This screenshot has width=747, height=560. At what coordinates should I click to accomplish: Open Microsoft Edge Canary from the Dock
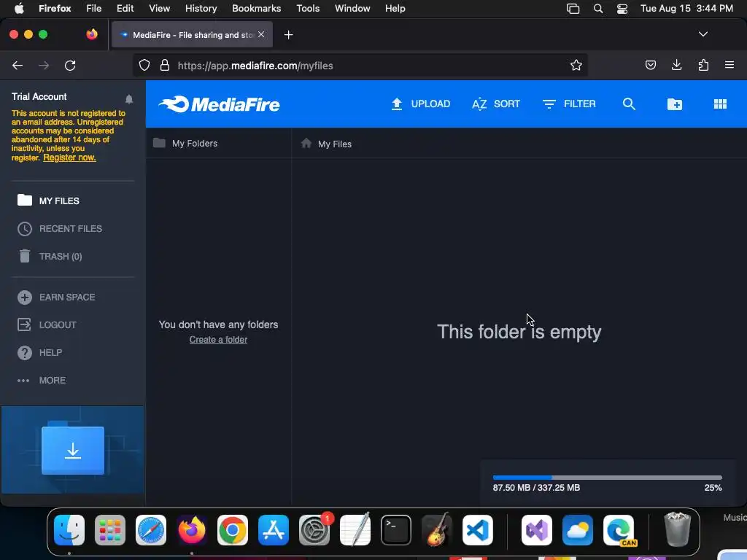pyautogui.click(x=619, y=530)
